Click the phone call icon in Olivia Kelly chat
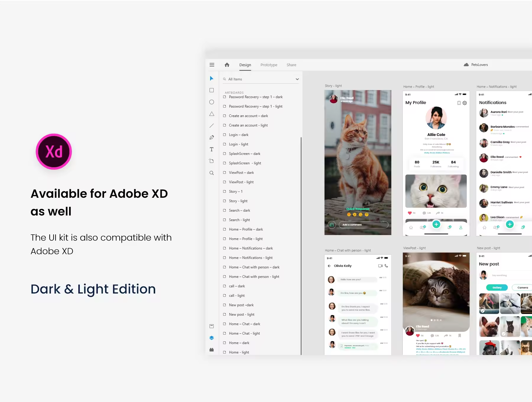Image resolution: width=532 pixels, height=402 pixels. [x=386, y=266]
